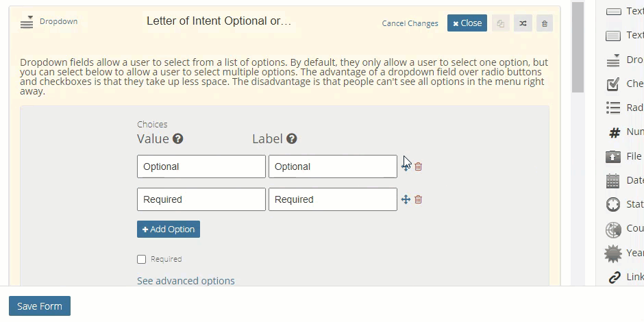
Task: Click the help icon next to Value
Action: (177, 139)
